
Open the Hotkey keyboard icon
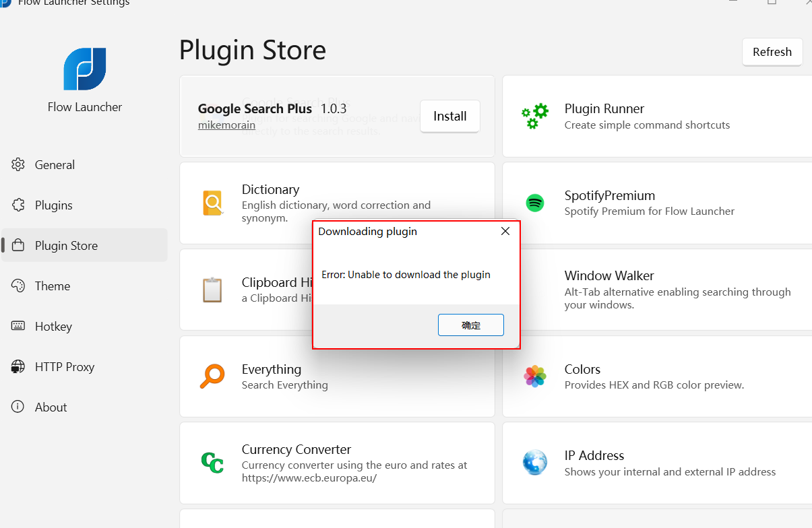coord(18,327)
